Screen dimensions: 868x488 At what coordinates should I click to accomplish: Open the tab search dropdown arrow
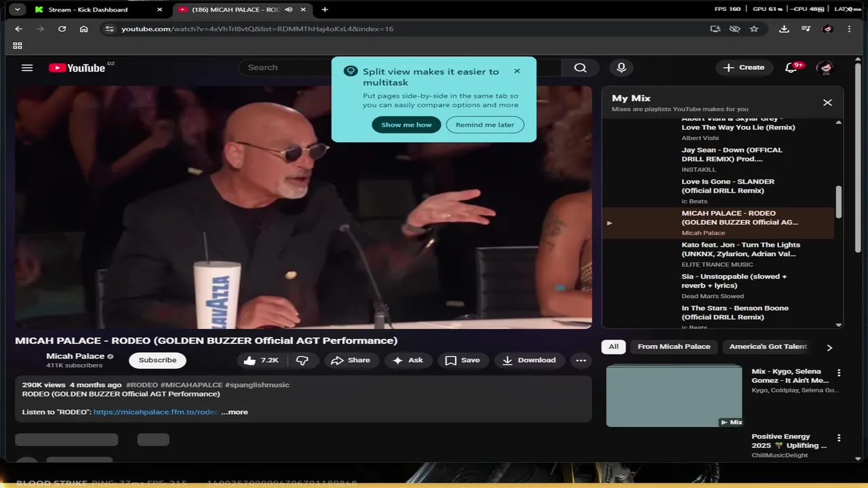(x=17, y=9)
